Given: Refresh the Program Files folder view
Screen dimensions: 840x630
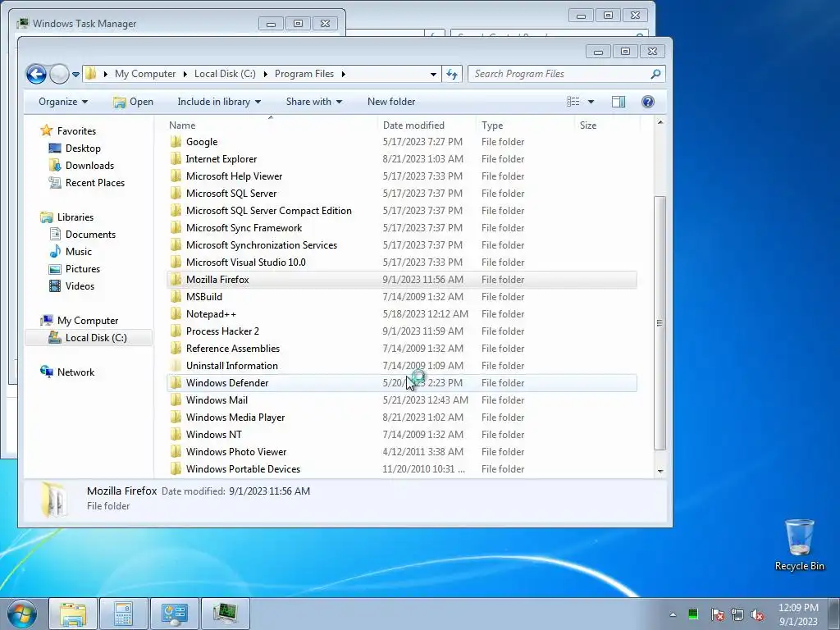Looking at the screenshot, I should [x=452, y=74].
